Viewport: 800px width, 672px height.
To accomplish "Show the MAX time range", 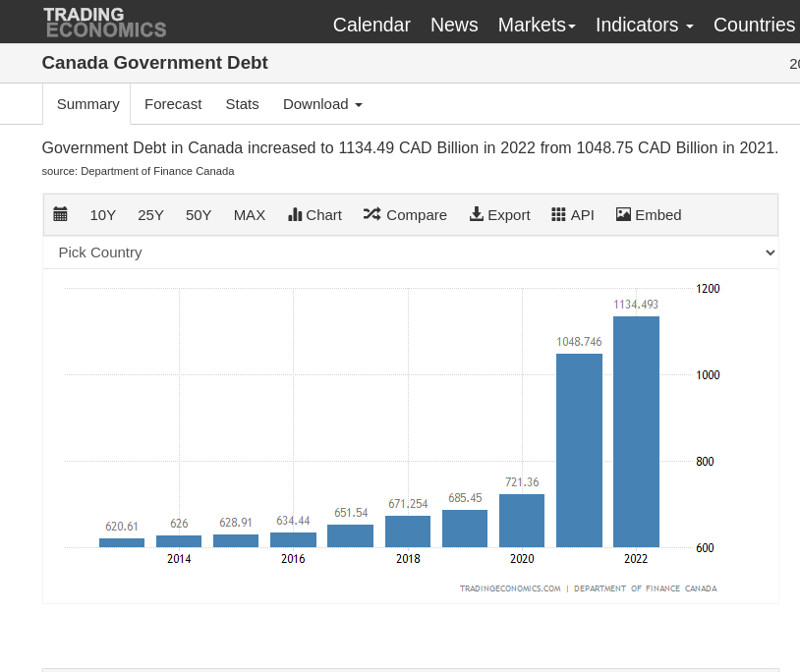I will (x=250, y=214).
